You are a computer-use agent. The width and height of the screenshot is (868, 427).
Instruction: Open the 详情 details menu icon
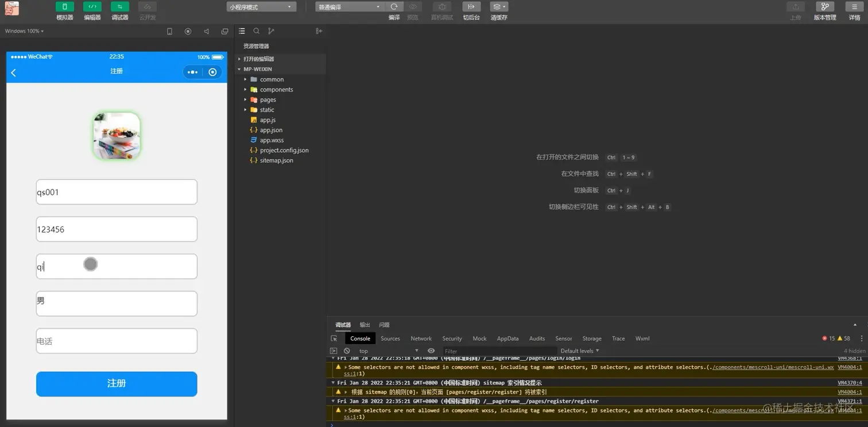854,7
